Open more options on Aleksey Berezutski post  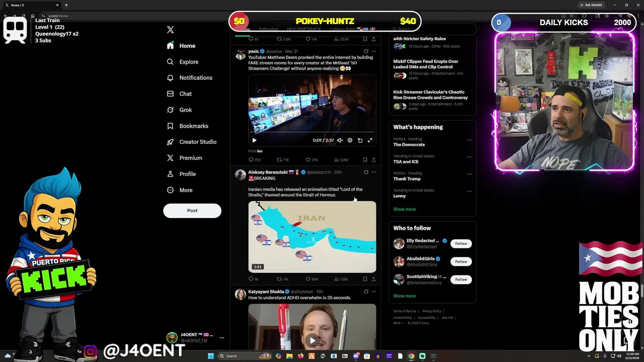click(373, 172)
